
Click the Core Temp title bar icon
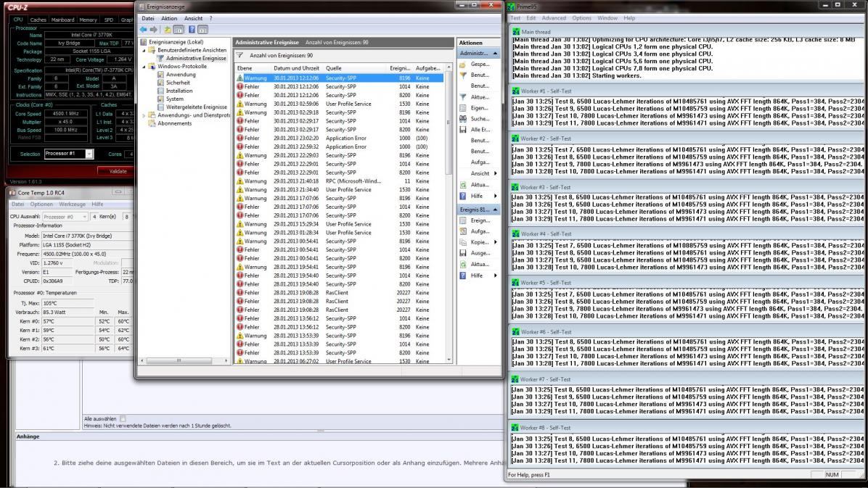pyautogui.click(x=12, y=193)
